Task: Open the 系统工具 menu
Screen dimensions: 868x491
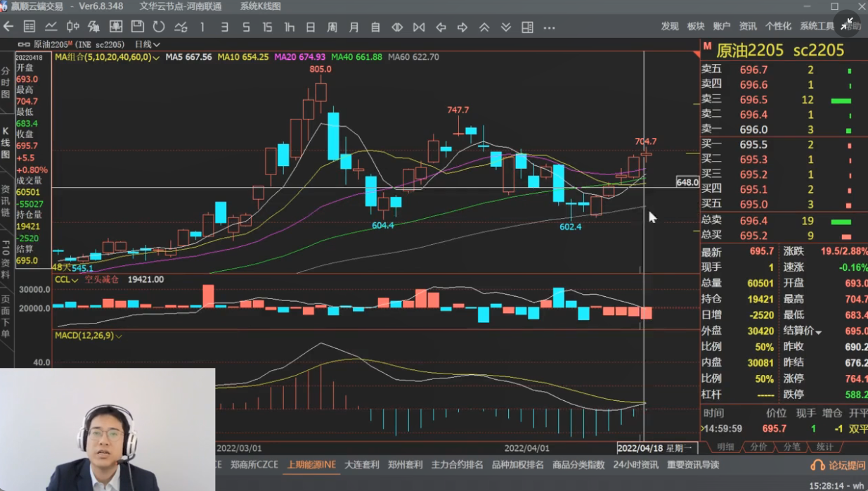Action: (x=817, y=26)
